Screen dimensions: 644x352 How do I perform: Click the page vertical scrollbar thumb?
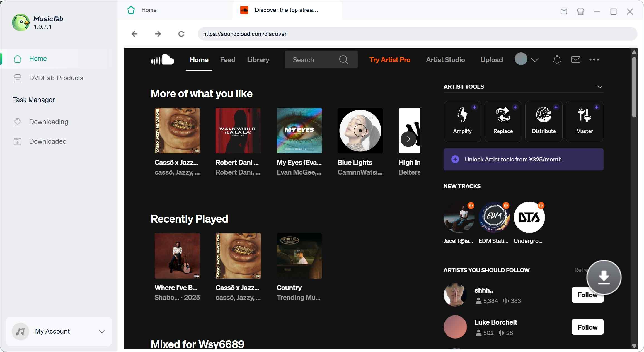click(x=634, y=87)
